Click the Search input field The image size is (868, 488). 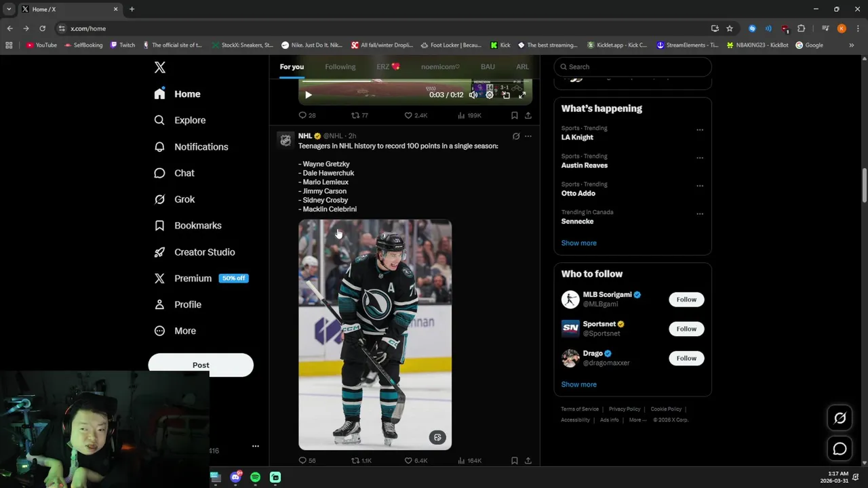[x=633, y=66]
